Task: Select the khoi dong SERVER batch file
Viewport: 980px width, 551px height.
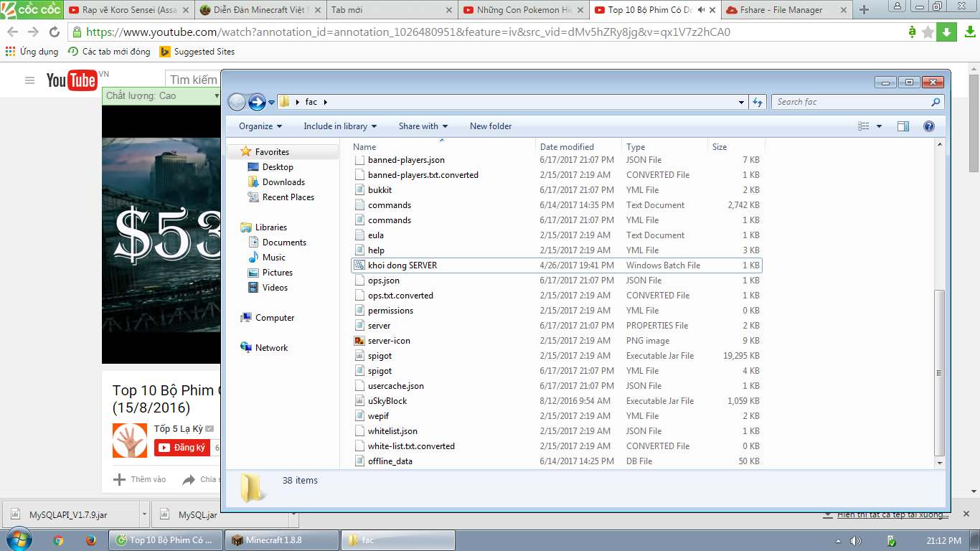Action: pos(402,265)
